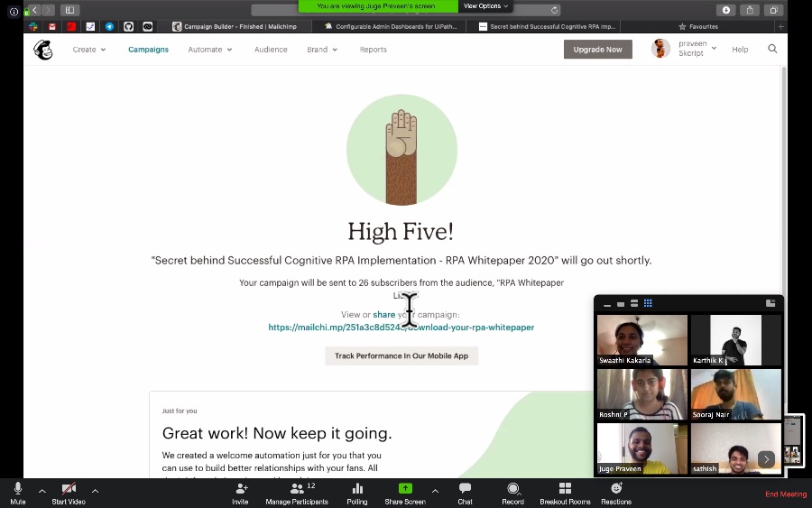Screen dimensions: 812x508
Task: Go to the Audience menu item
Action: (x=271, y=50)
